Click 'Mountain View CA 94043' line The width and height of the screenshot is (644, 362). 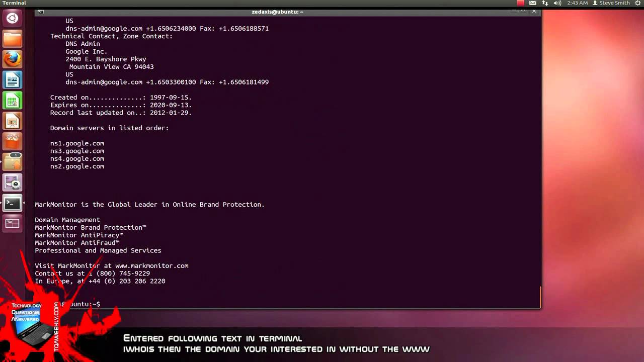click(x=111, y=67)
